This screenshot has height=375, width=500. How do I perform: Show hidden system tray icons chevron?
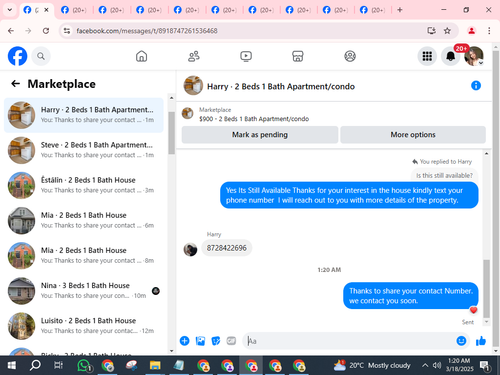(x=425, y=365)
